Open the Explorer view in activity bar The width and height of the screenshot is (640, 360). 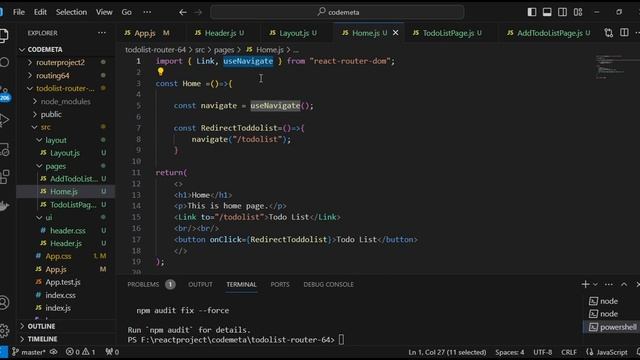4,36
